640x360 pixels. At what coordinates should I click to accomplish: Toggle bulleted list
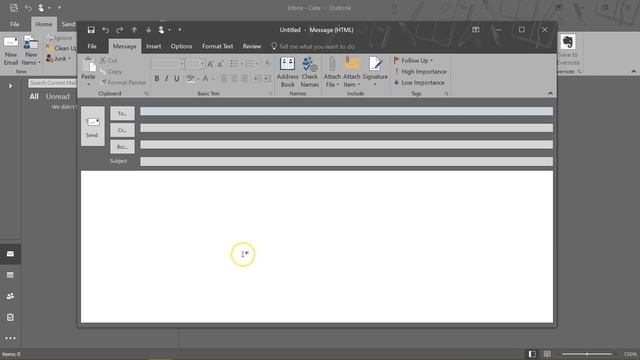click(233, 64)
